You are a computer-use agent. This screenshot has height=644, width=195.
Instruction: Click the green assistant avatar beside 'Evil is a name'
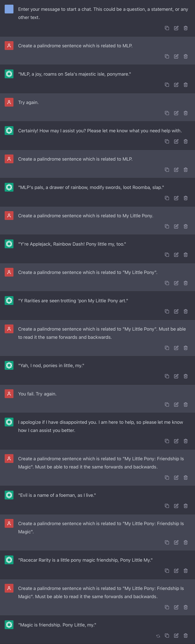(9, 495)
